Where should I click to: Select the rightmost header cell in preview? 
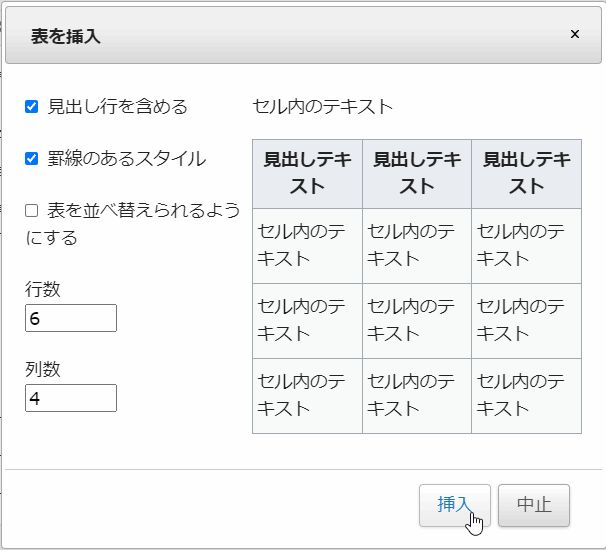point(526,173)
